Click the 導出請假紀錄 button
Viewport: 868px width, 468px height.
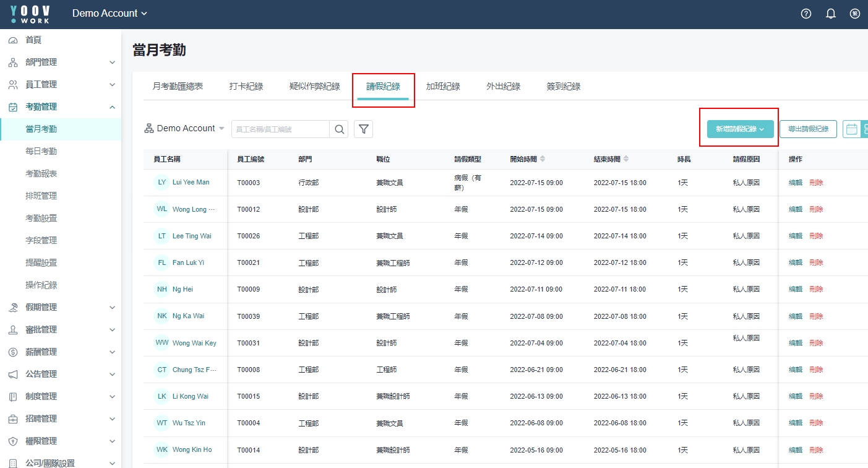pos(808,129)
